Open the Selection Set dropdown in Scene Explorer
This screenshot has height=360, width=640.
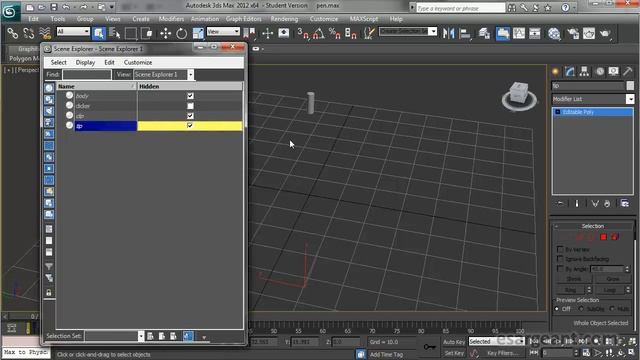[141, 336]
